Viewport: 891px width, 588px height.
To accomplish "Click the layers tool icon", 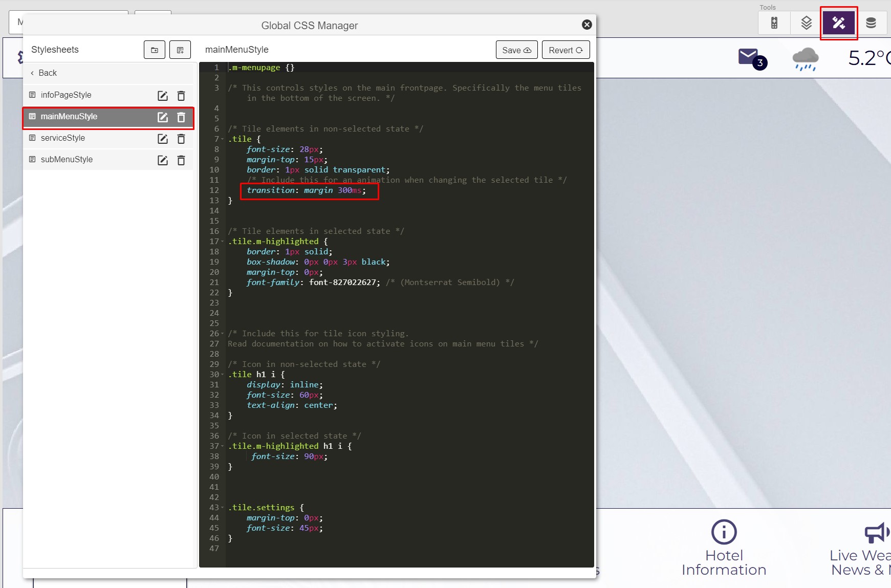I will point(807,23).
